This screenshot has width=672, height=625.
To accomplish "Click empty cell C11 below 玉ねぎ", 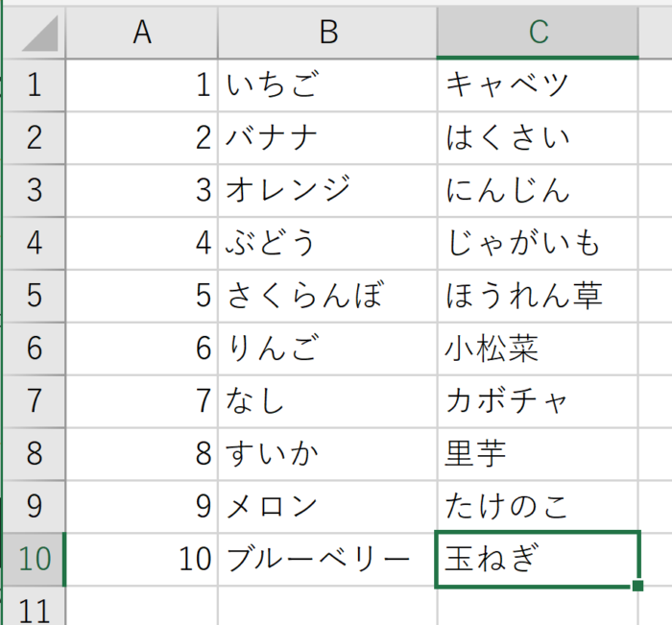I will tap(538, 609).
